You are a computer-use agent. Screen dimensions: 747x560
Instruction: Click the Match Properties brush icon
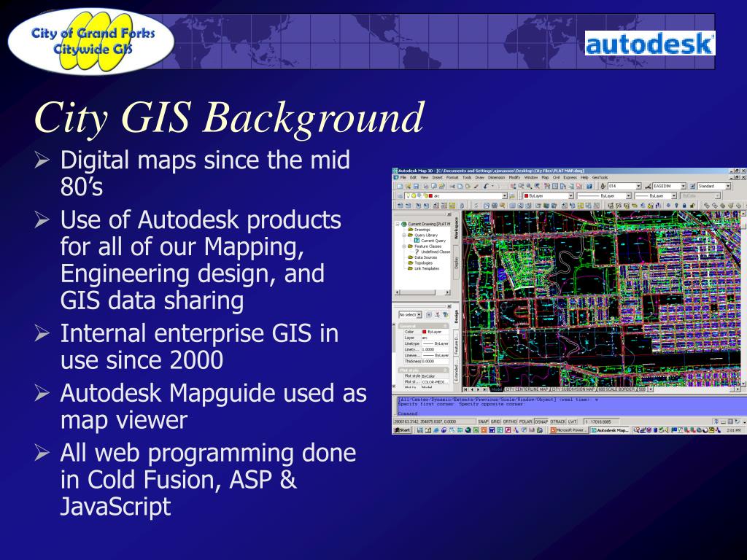pos(476,186)
